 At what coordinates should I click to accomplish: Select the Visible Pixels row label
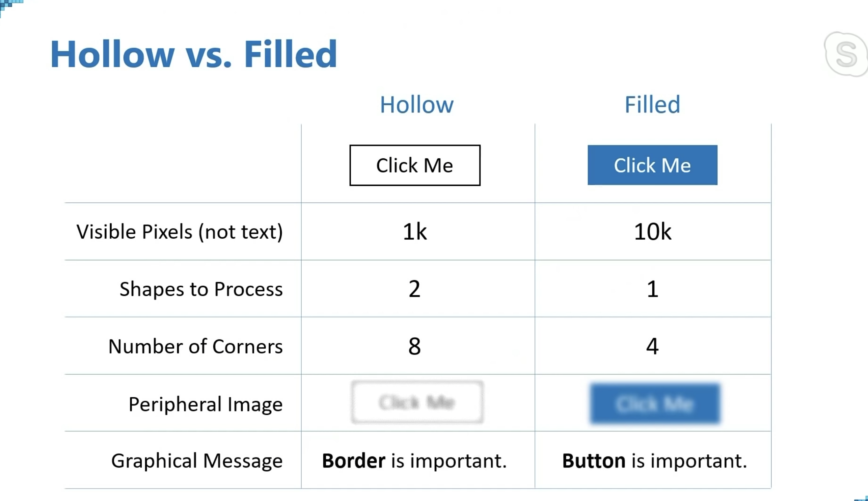[x=180, y=232]
